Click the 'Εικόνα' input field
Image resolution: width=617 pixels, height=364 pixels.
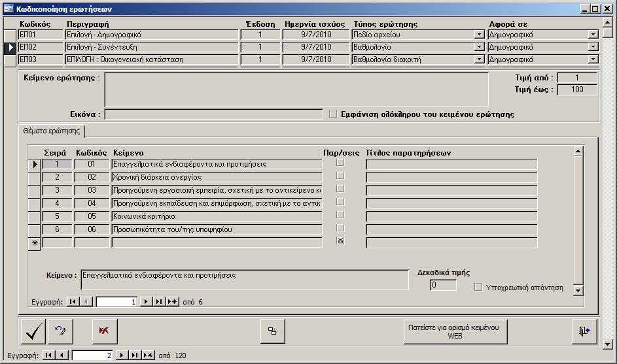(214, 114)
